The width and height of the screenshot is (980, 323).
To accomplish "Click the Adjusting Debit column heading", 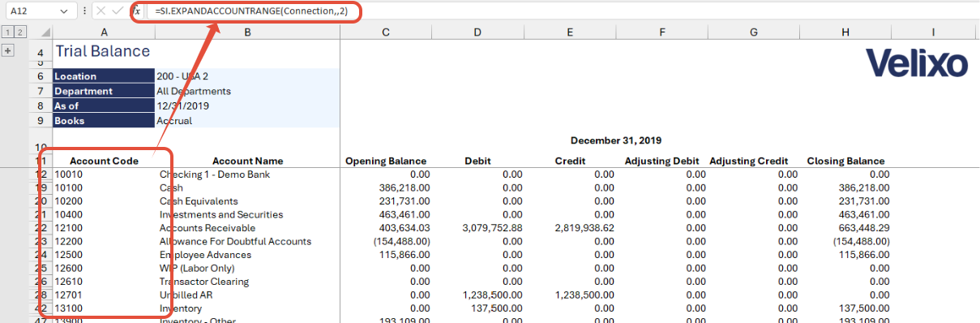I will [662, 161].
